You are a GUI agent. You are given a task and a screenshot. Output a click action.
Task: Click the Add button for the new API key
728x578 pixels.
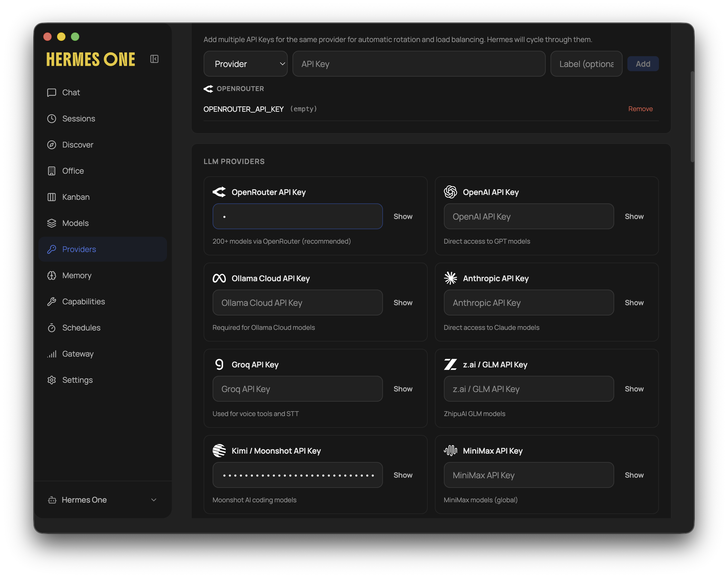(643, 64)
